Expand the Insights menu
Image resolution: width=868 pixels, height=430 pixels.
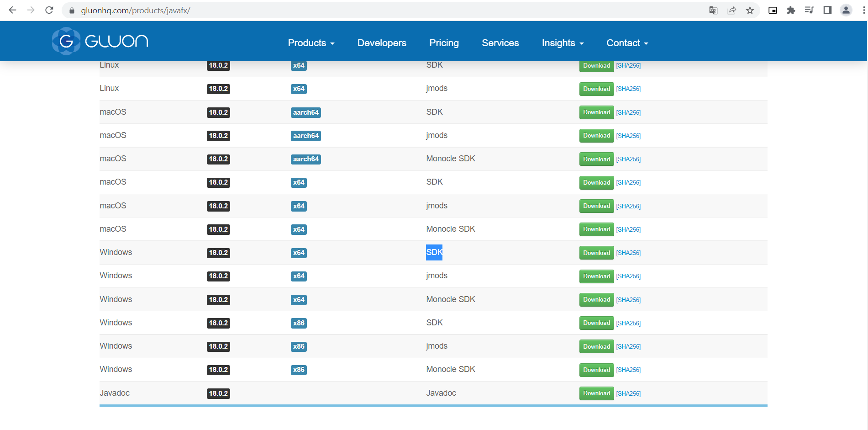[563, 43]
